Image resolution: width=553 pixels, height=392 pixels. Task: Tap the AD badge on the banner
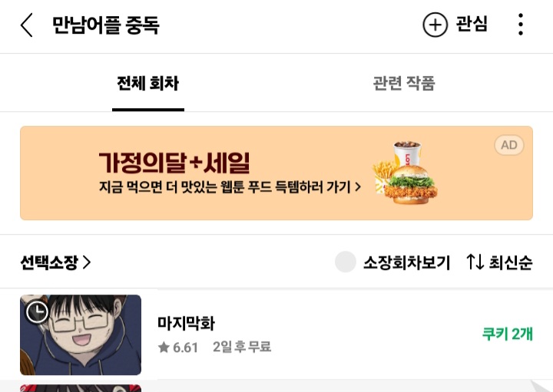pyautogui.click(x=509, y=145)
